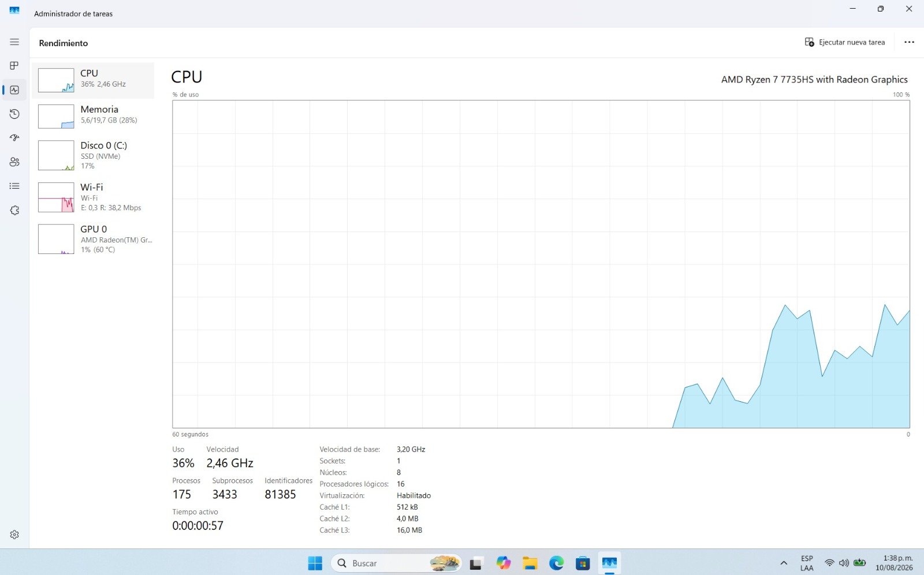Show hidden system tray icons
The height and width of the screenshot is (575, 924).
click(x=784, y=563)
